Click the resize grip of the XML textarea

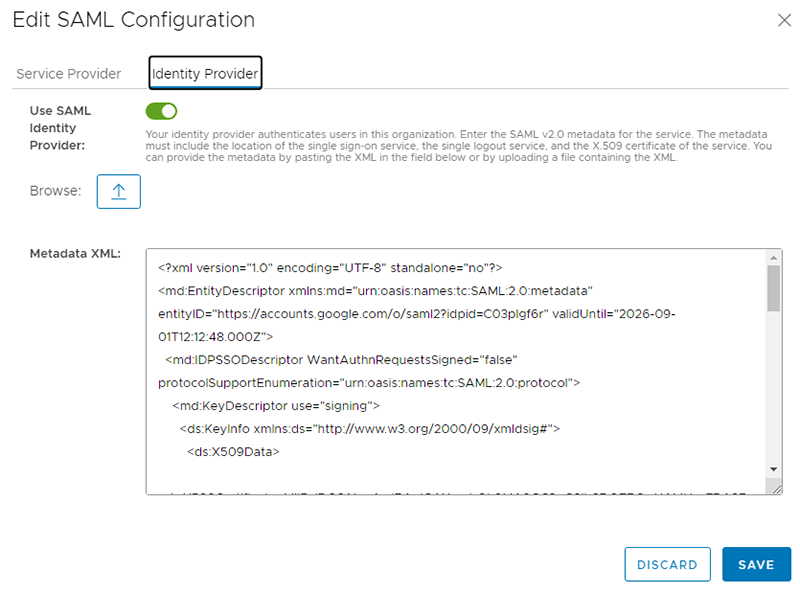coord(776,488)
